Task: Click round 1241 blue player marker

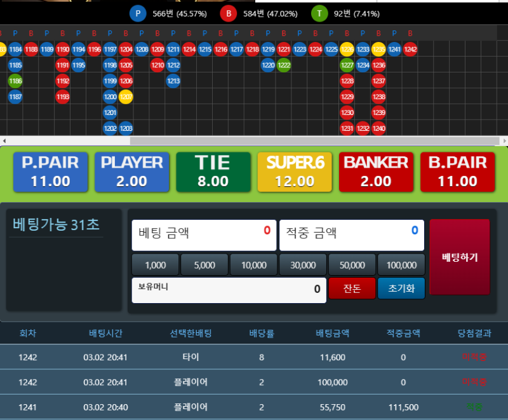Action: point(394,50)
